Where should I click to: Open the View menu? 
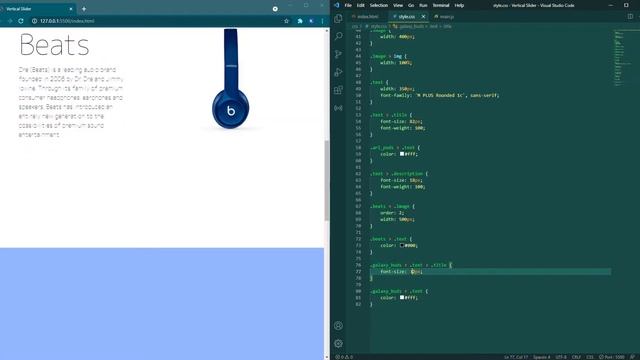pos(398,5)
